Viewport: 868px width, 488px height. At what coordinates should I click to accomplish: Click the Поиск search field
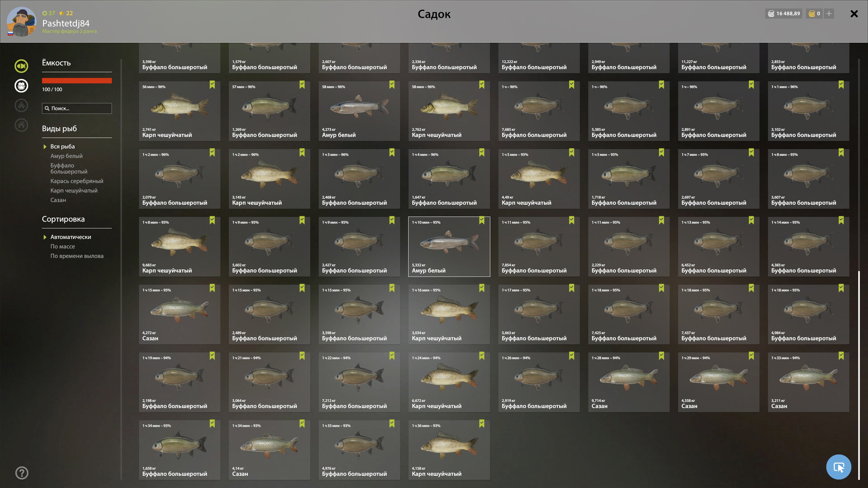tap(77, 108)
